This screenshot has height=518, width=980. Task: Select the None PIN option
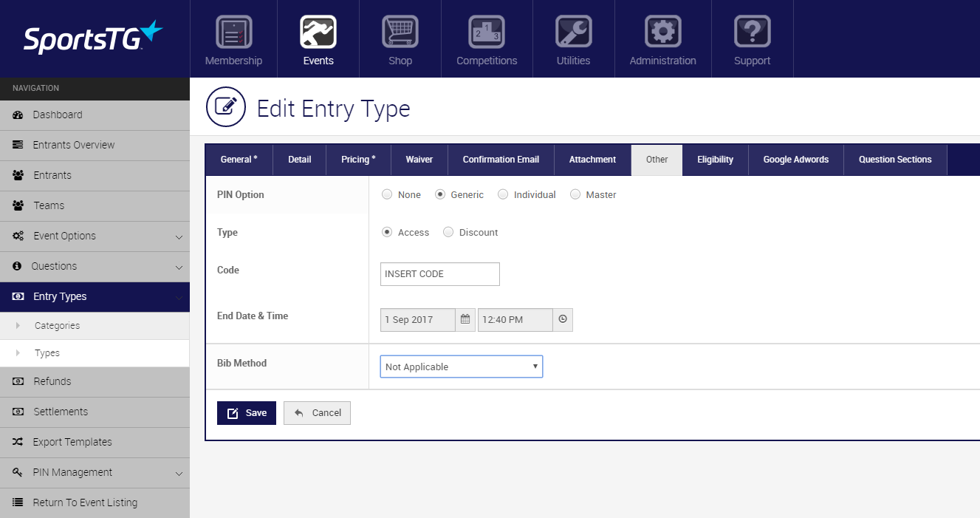tap(387, 194)
